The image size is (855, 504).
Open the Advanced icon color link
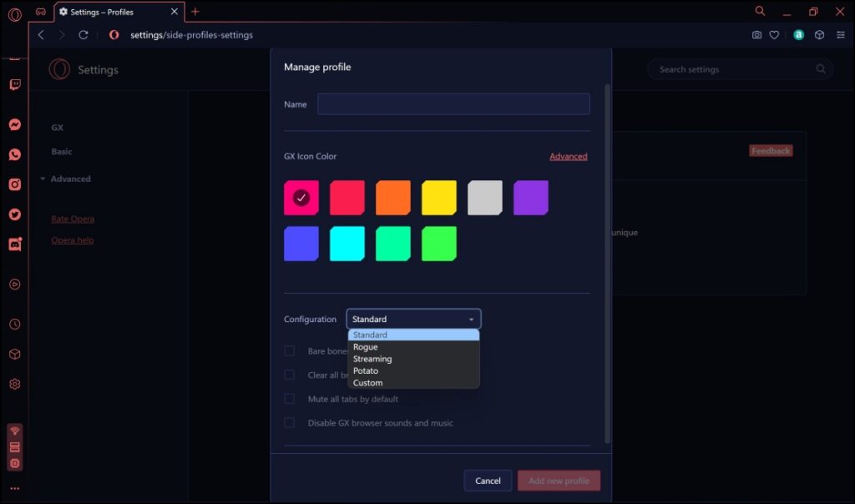568,156
